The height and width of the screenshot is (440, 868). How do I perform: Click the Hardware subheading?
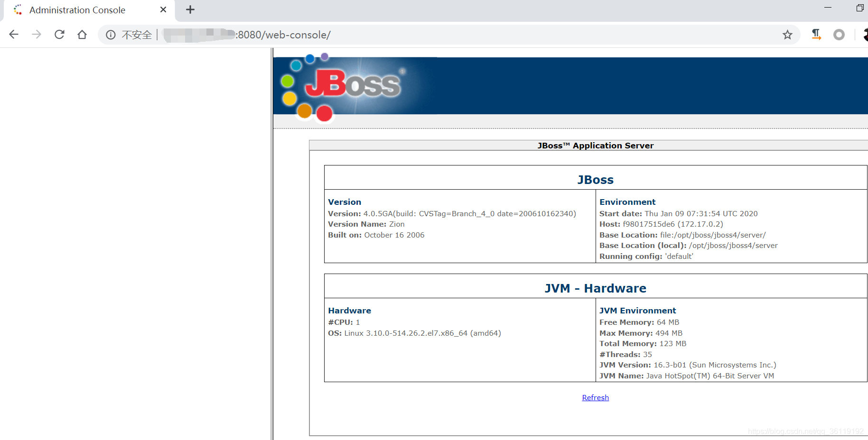click(x=350, y=311)
